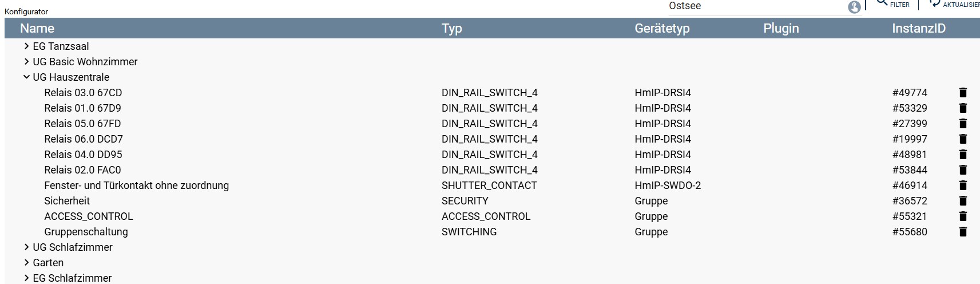Delete the Sicherheit group instance
Screen dimensions: 980x284
coord(963,201)
